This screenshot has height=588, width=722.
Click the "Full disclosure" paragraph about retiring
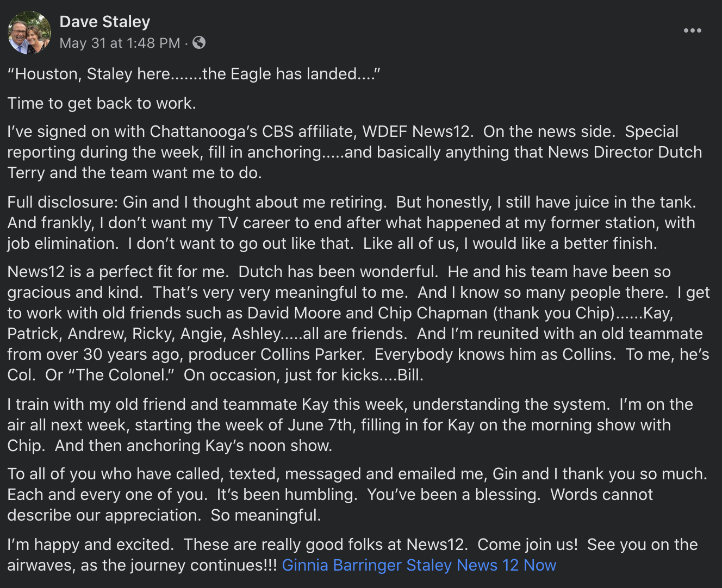[x=352, y=223]
